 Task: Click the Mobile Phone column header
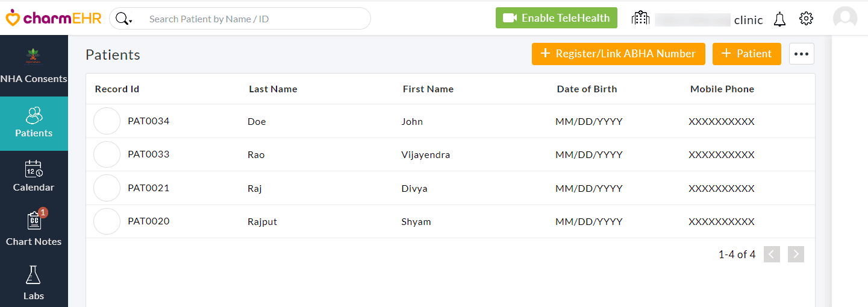tap(722, 89)
